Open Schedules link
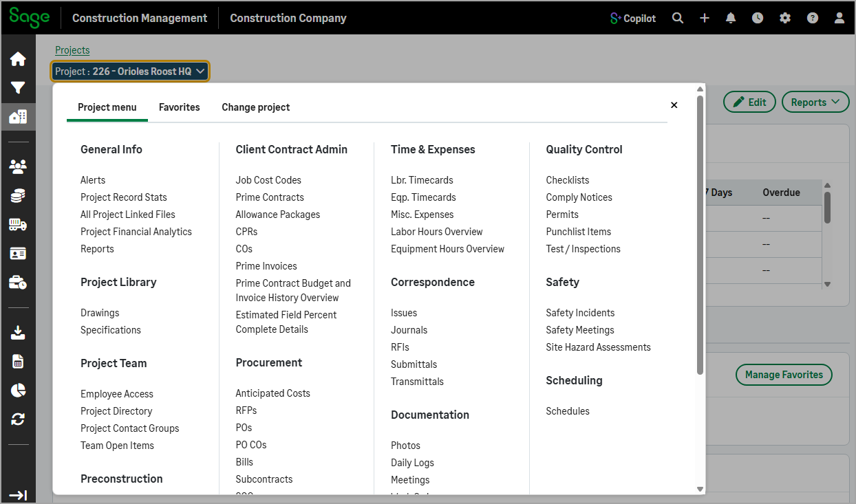 pos(568,411)
